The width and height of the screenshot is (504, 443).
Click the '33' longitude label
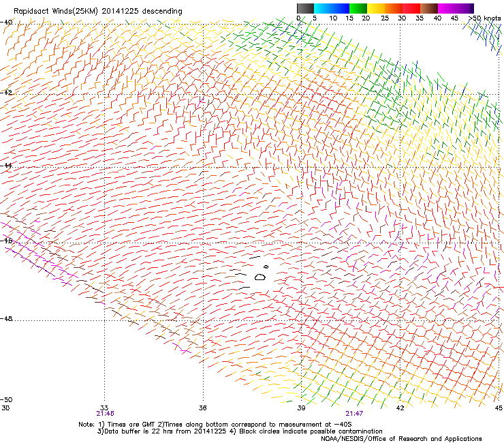coord(104,408)
